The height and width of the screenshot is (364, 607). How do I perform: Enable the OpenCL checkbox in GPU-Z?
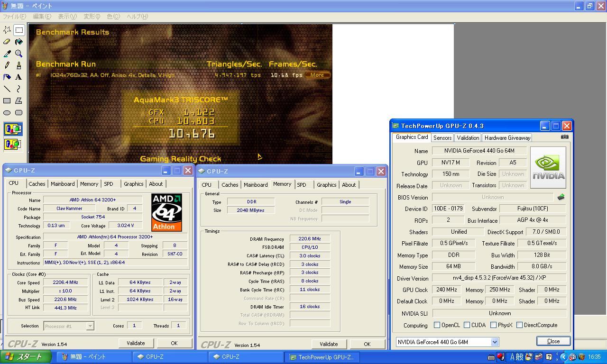[x=437, y=325]
